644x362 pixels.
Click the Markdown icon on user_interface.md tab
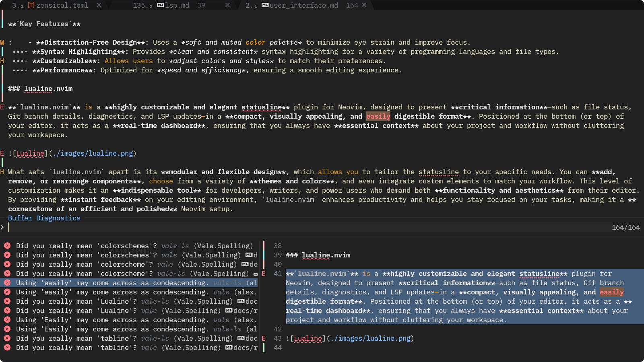point(265,5)
